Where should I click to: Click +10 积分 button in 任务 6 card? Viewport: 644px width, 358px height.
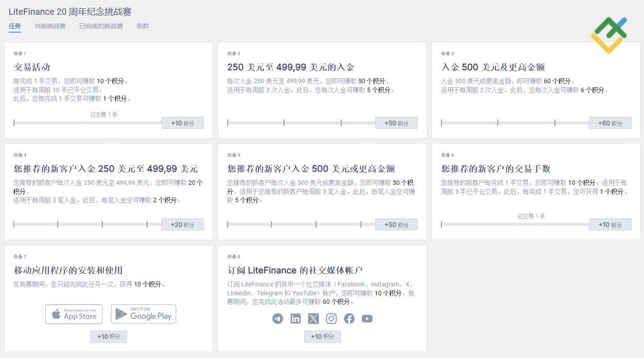coord(610,225)
